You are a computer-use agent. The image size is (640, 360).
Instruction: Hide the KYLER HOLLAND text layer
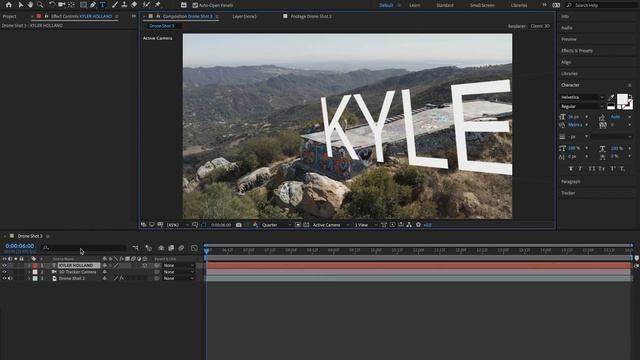[x=4, y=265]
